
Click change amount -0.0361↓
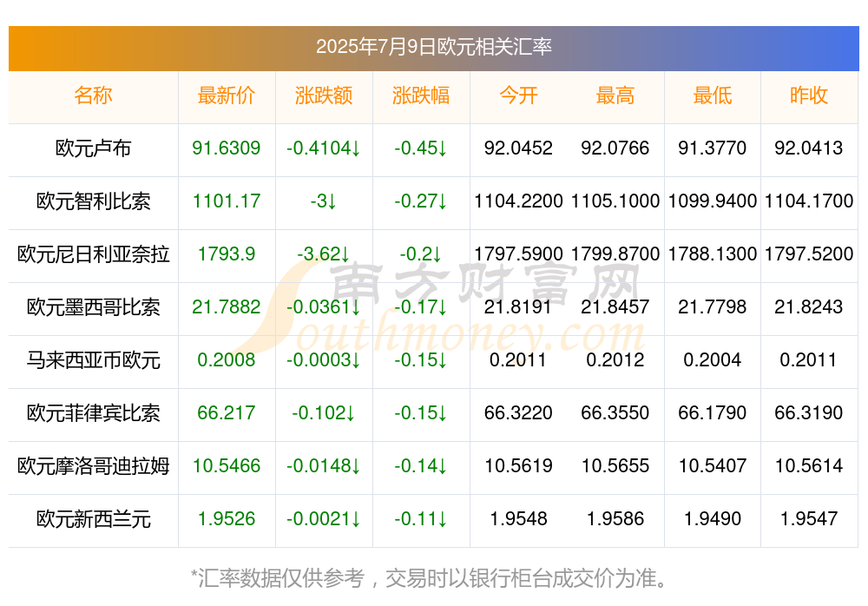pyautogui.click(x=324, y=306)
